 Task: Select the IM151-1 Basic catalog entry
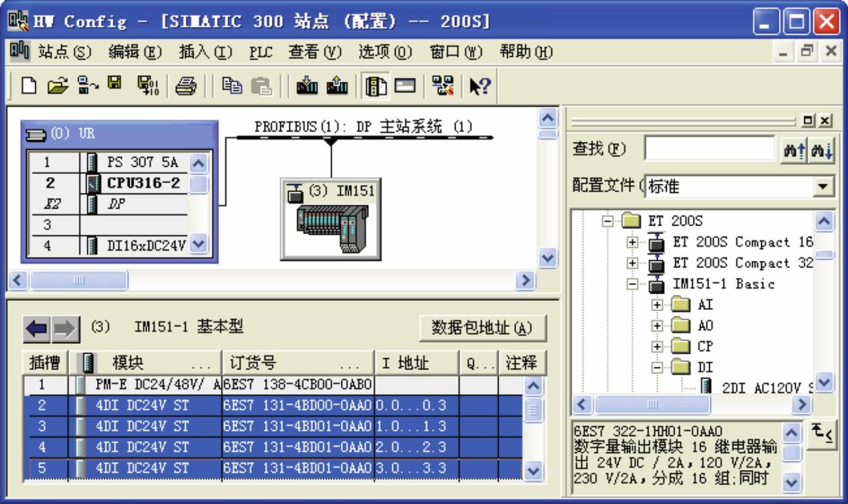pos(724,284)
